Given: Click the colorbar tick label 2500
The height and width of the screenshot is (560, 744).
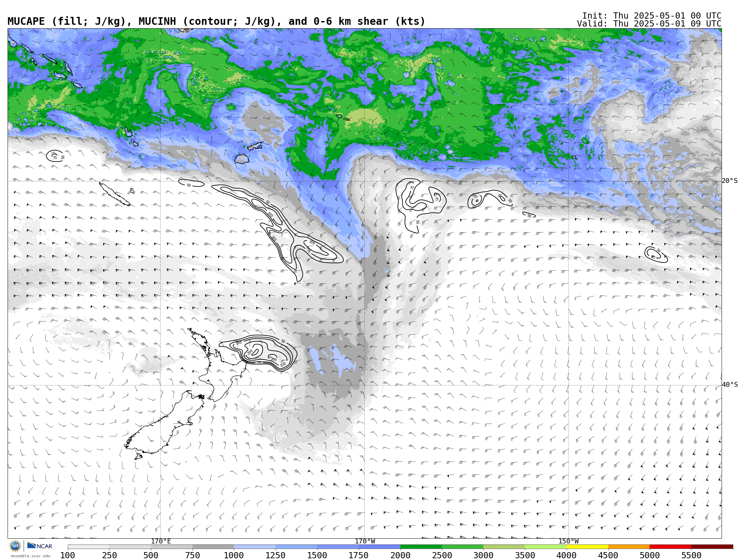Looking at the screenshot, I should coord(442,556).
